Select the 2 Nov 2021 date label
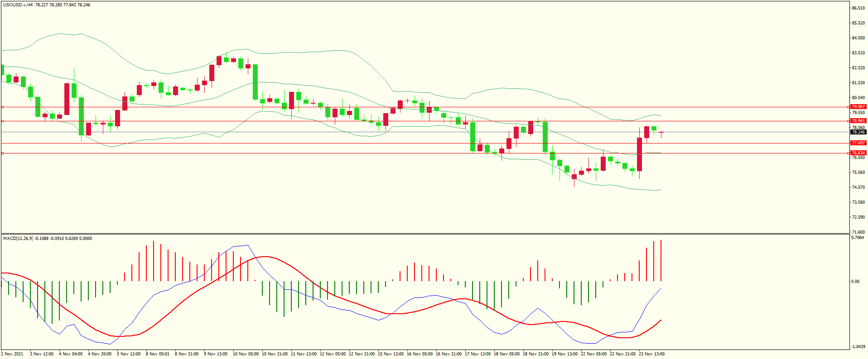The image size is (868, 359). (x=12, y=354)
